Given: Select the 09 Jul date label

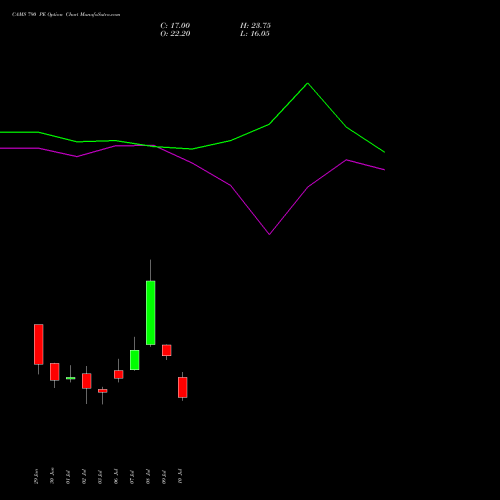Looking at the screenshot, I should pyautogui.click(x=164, y=477).
